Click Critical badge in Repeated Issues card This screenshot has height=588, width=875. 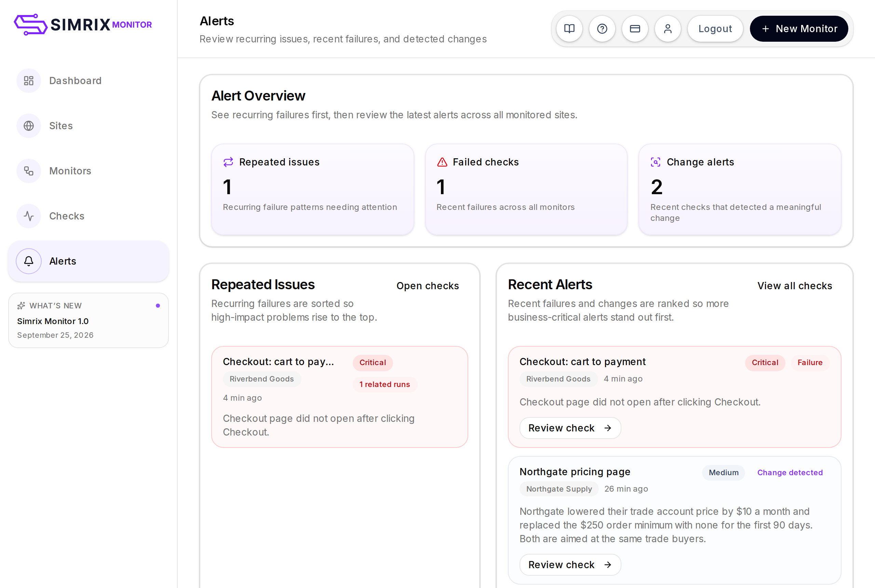click(373, 363)
